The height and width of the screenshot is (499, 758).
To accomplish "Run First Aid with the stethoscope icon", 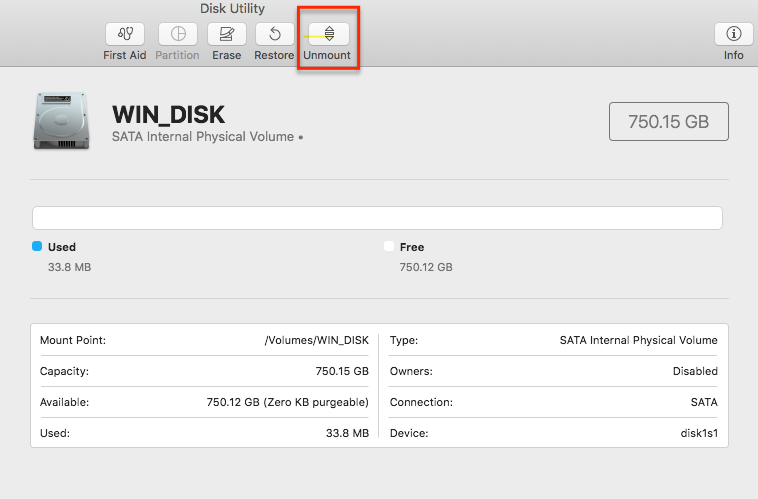I will [x=125, y=34].
